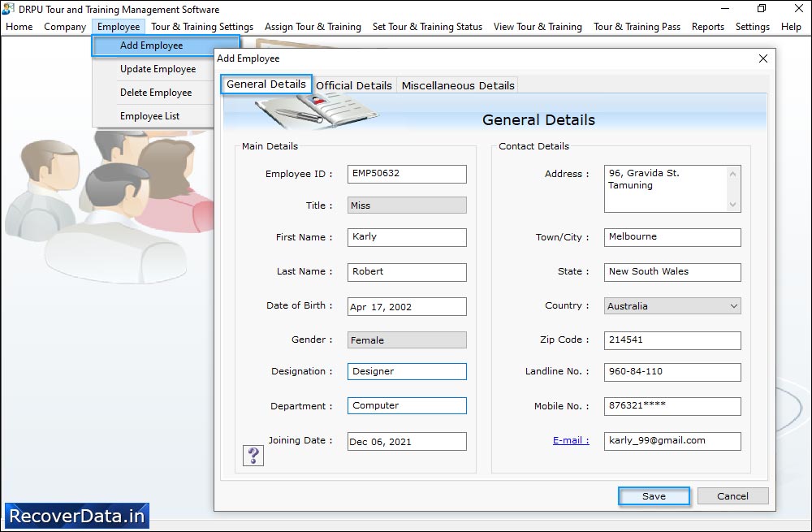Screen dimensions: 812x532
Task: Click the DRPU application icon in title bar
Action: (8, 9)
